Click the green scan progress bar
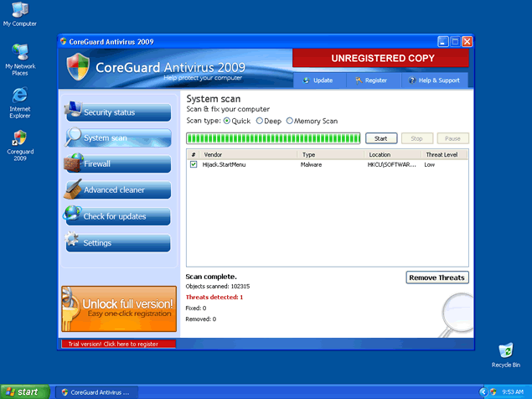The width and height of the screenshot is (532, 399). tap(273, 138)
